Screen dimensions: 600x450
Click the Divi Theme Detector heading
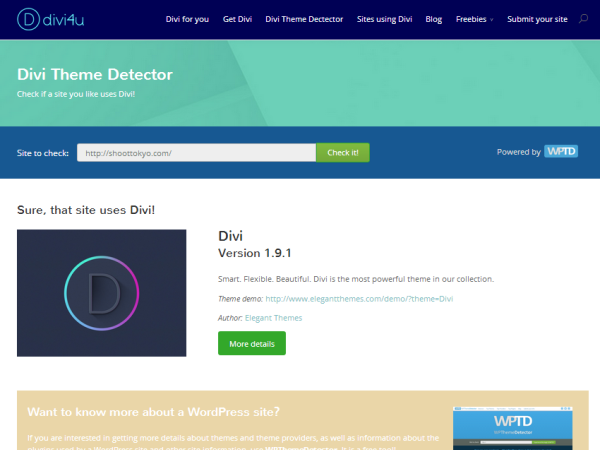pos(95,75)
